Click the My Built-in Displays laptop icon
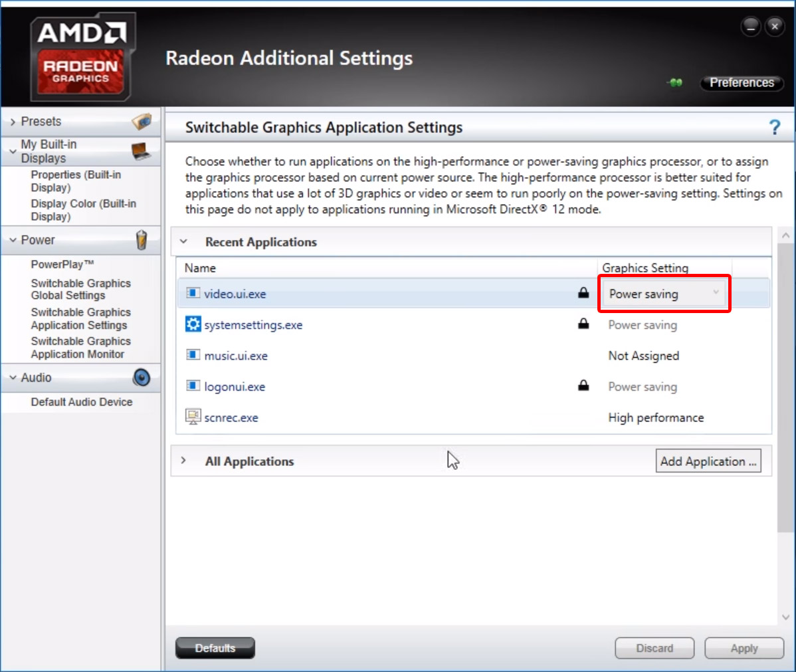 (141, 151)
